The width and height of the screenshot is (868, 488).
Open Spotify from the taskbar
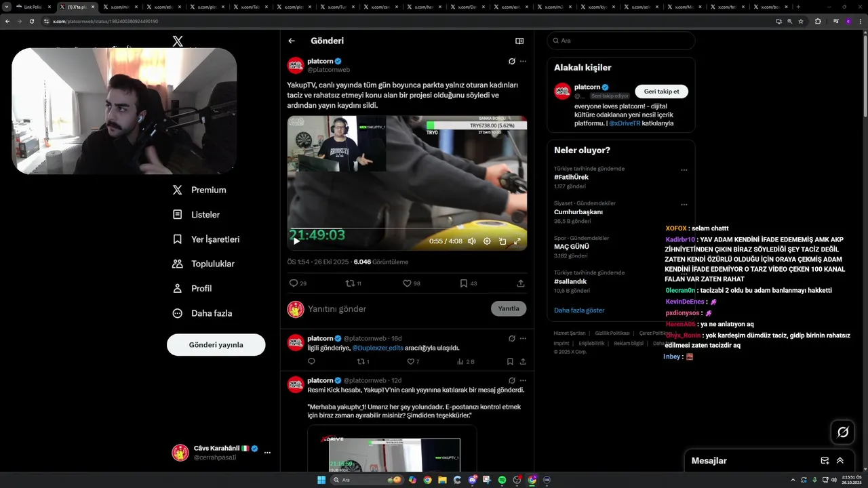502,480
